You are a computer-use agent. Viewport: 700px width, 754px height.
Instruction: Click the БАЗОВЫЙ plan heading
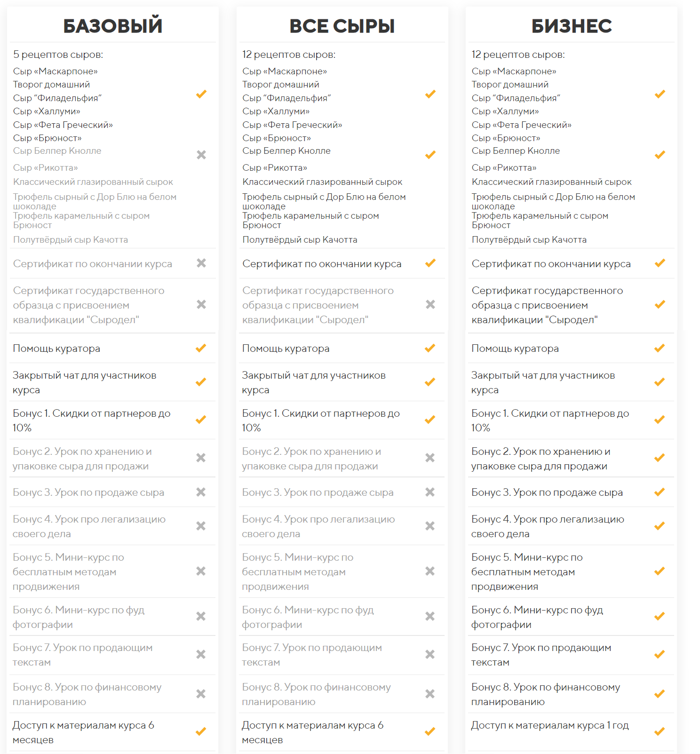[x=113, y=26]
